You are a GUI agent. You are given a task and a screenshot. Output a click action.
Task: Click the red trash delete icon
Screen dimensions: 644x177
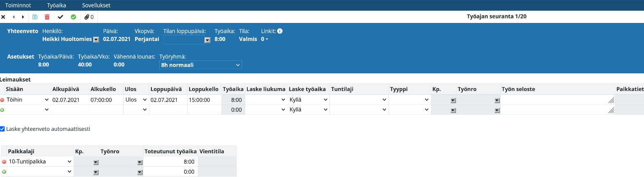point(47,17)
